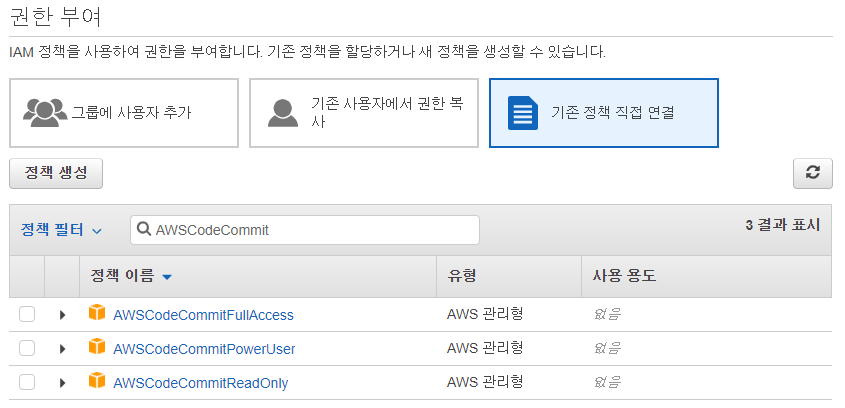Expand the AWSCodeCommitFullAccess row details

coord(62,315)
